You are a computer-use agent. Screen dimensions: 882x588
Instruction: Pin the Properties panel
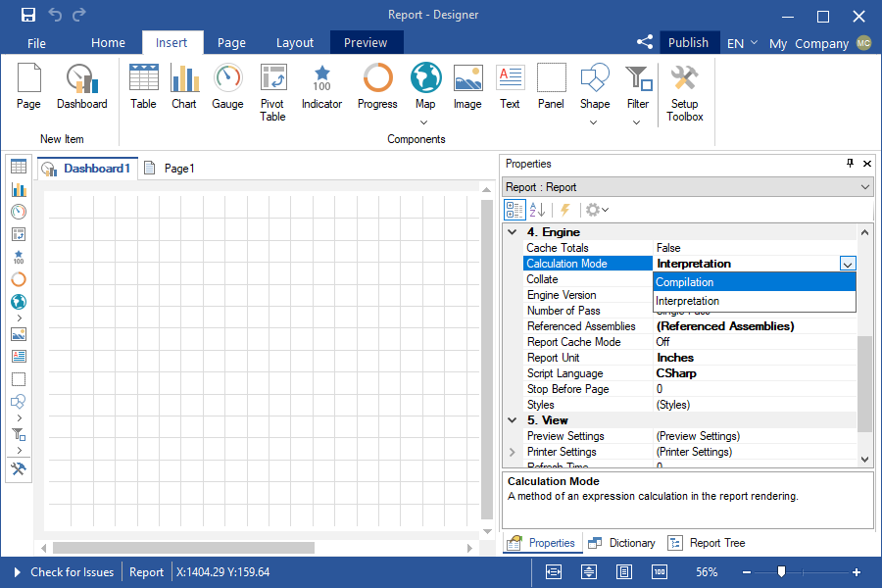pos(850,164)
